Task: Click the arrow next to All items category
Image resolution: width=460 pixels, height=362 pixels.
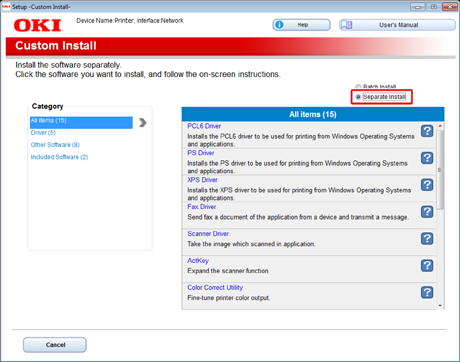Action: point(143,123)
